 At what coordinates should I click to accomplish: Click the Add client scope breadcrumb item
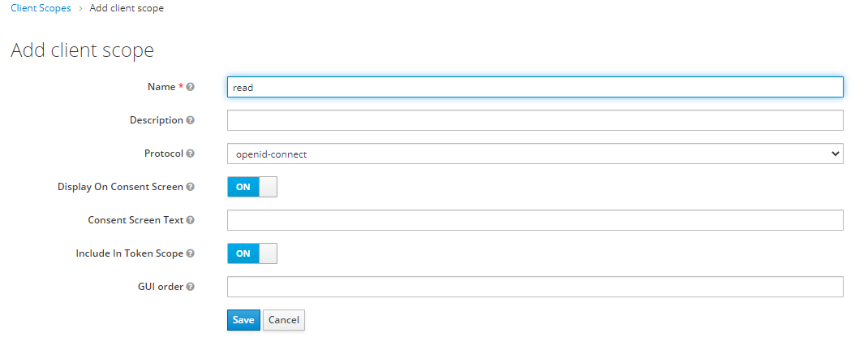(x=127, y=8)
